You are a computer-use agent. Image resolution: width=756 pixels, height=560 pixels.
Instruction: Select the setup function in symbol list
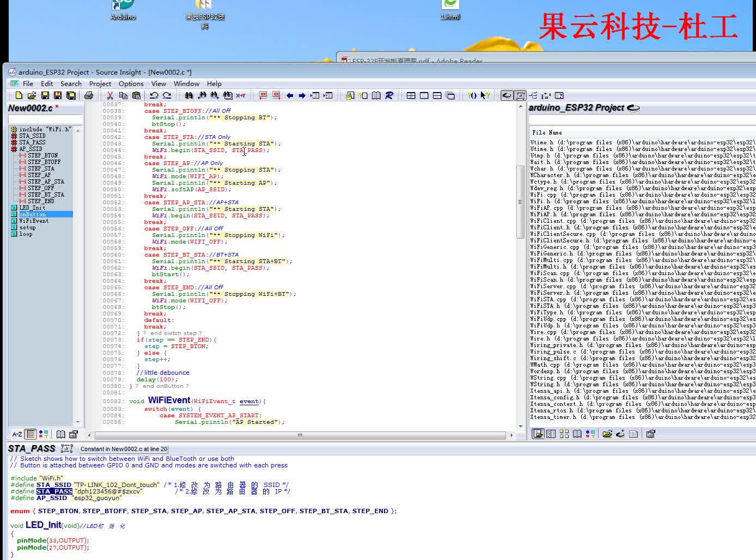[x=27, y=227]
